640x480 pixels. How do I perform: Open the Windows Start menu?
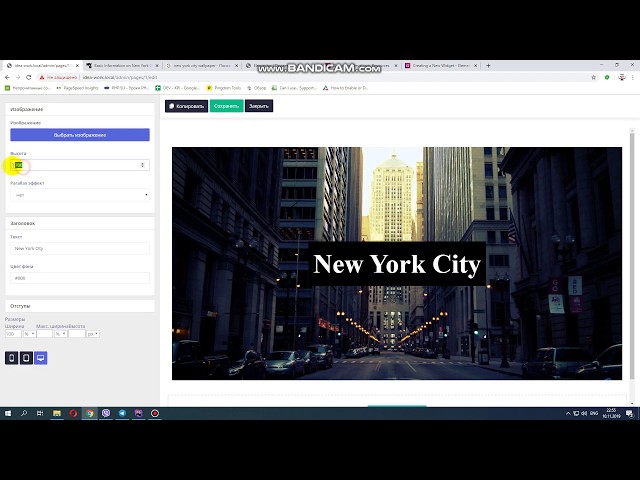coord(8,413)
